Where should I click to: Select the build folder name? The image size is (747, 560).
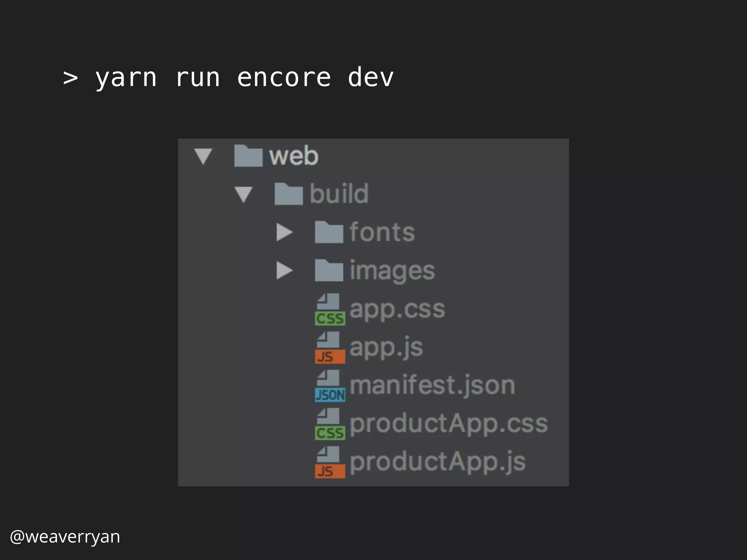(x=339, y=193)
